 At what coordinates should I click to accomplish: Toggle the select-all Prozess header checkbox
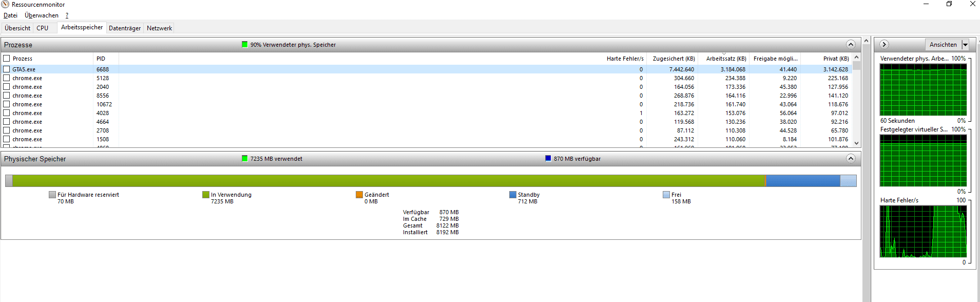pyautogui.click(x=7, y=59)
